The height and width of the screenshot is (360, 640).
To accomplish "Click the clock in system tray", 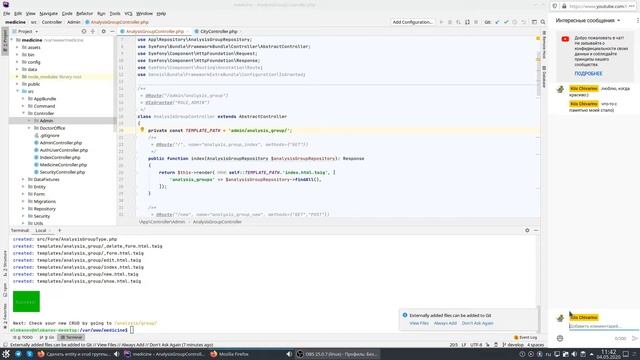I will click(609, 354).
